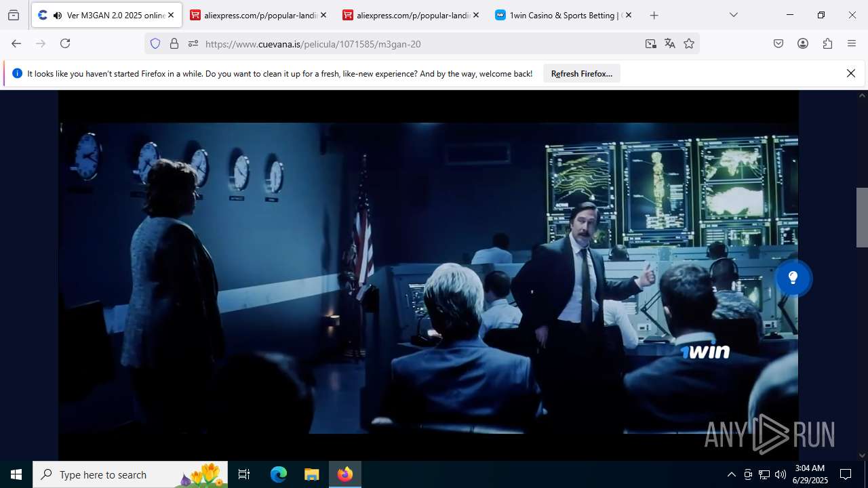Switch to first aliexpress popular-landing tab
868x488 pixels.
[x=259, y=15]
